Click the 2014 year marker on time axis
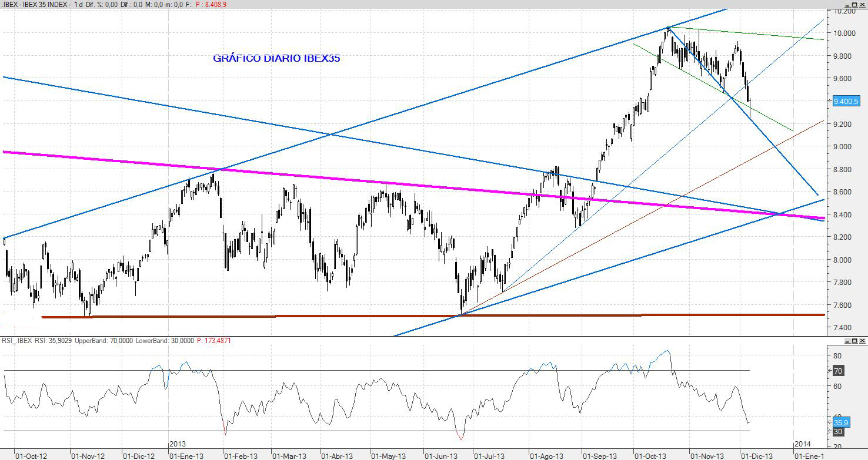868x460 pixels. pos(802,444)
